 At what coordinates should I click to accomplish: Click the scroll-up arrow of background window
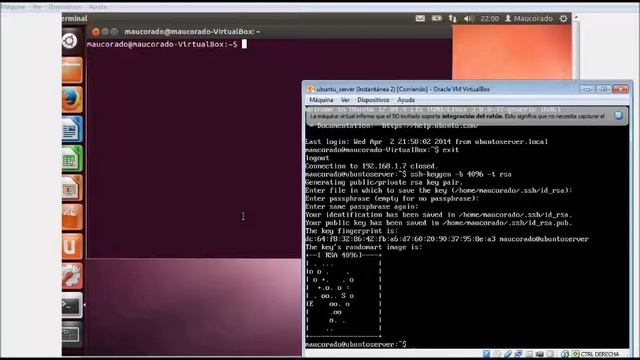(x=576, y=17)
